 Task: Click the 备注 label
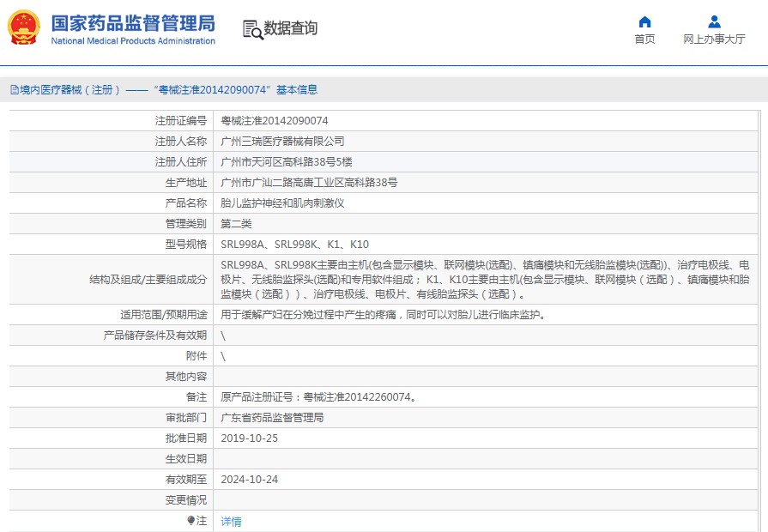pyautogui.click(x=197, y=396)
